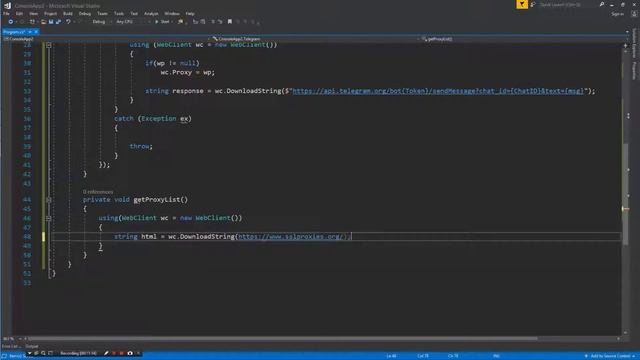Click the feedback icon beside Quick Launch
Image resolution: width=640 pixels, height=360 pixels.
533,4
